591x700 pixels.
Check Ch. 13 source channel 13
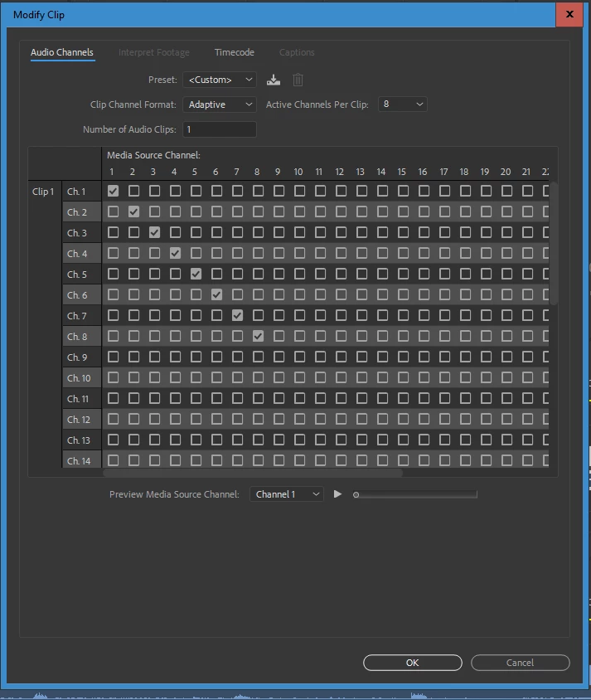(361, 440)
